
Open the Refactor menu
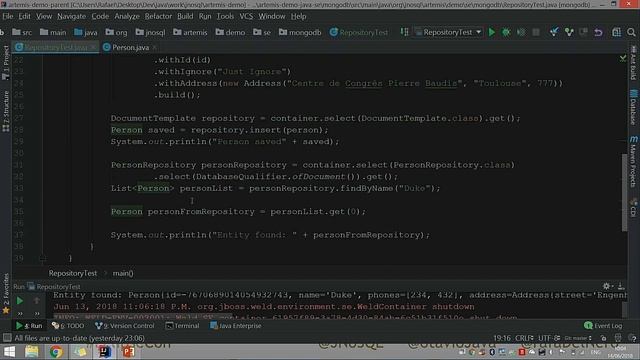click(x=158, y=16)
